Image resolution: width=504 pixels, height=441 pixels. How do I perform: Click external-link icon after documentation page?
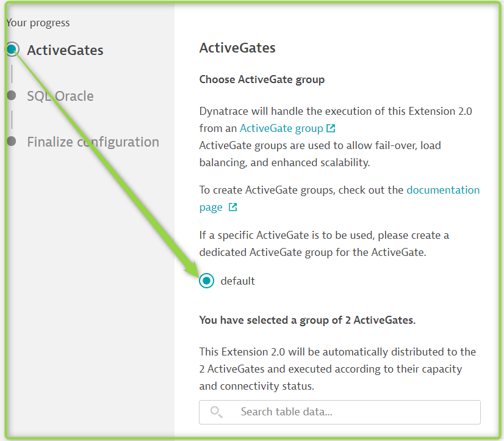pyautogui.click(x=232, y=207)
